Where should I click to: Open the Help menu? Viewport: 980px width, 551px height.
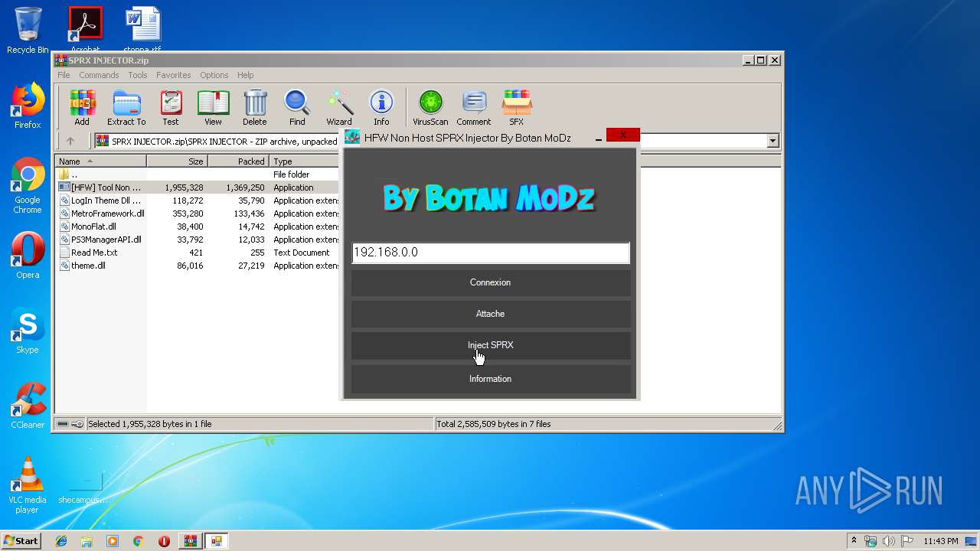tap(245, 75)
